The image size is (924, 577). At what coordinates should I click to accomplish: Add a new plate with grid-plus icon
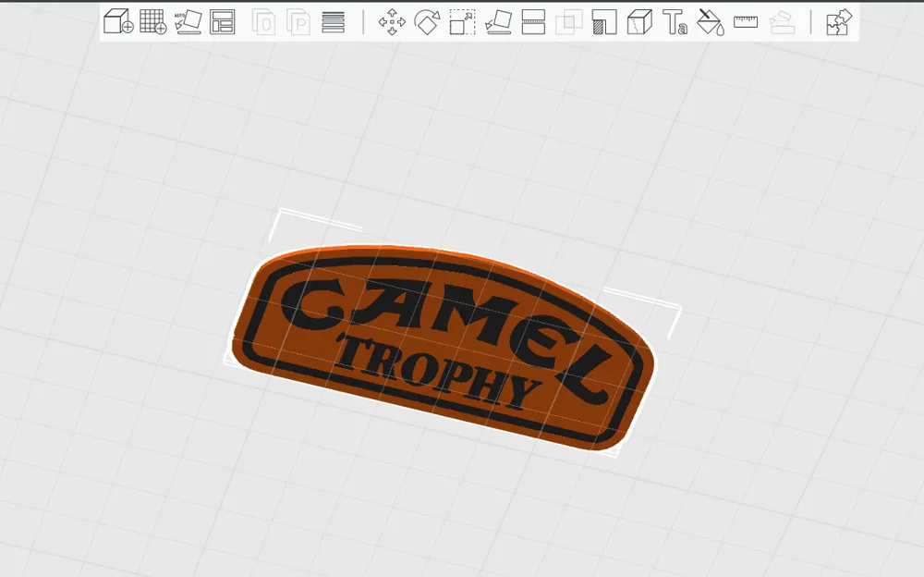[153, 22]
